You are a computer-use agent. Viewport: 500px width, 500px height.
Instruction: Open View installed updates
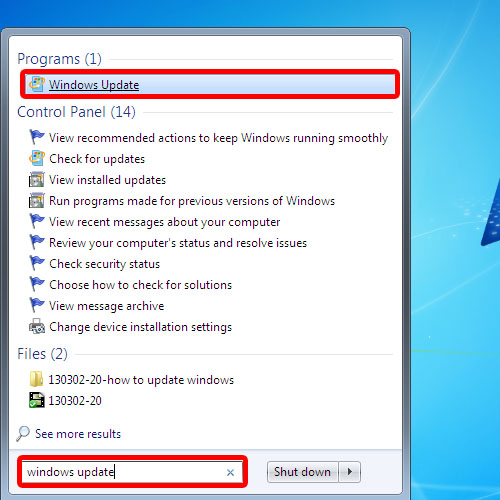(107, 180)
